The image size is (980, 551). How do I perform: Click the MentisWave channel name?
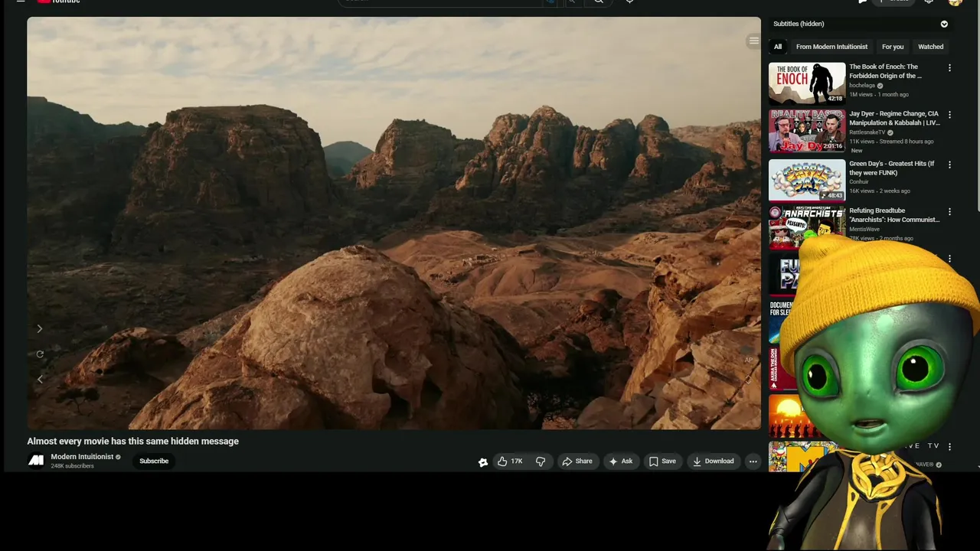pyautogui.click(x=864, y=230)
